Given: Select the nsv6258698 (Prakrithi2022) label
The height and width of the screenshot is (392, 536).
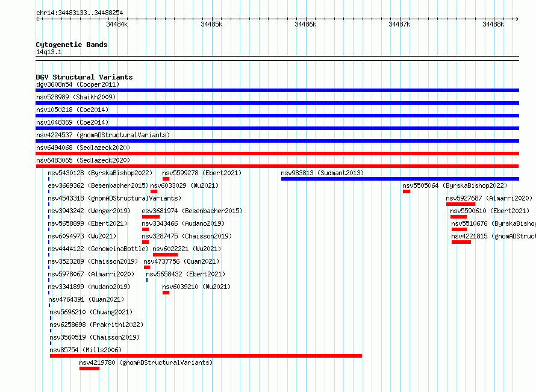Looking at the screenshot, I should (x=96, y=325).
